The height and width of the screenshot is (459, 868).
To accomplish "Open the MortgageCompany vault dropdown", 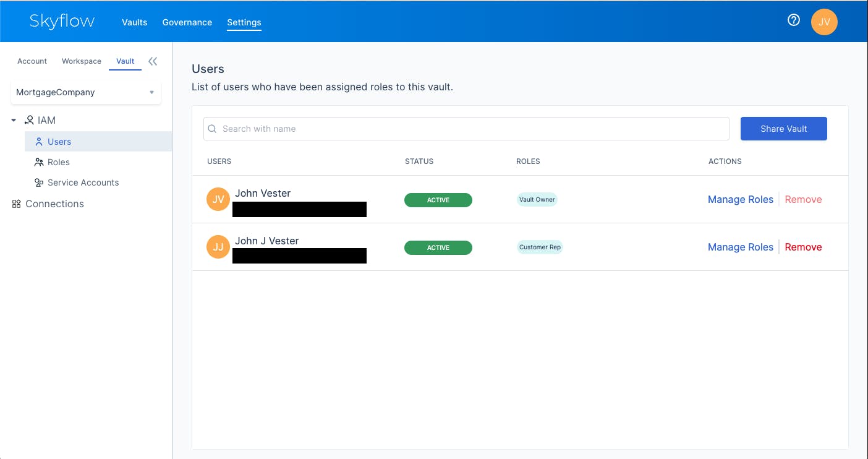I will [86, 92].
